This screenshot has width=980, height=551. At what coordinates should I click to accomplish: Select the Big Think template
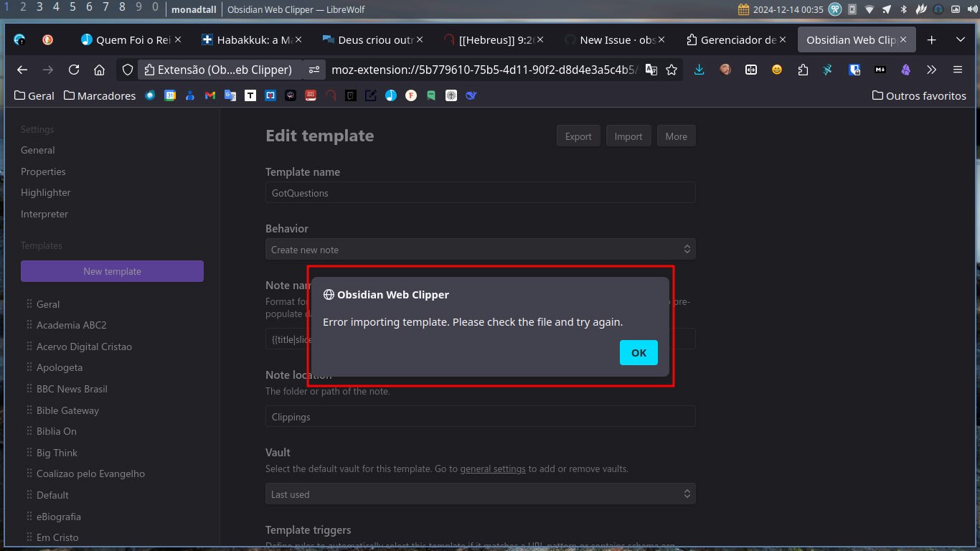pos(57,453)
